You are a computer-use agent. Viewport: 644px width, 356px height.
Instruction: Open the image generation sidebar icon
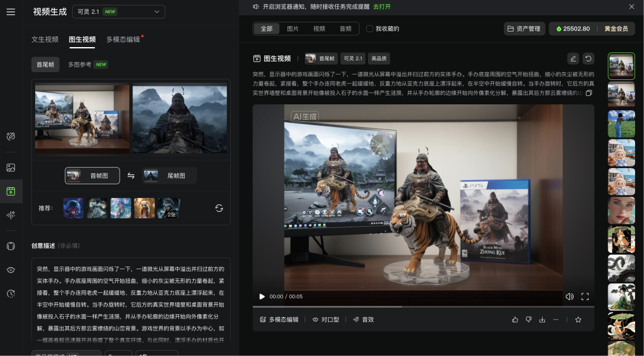(11, 168)
